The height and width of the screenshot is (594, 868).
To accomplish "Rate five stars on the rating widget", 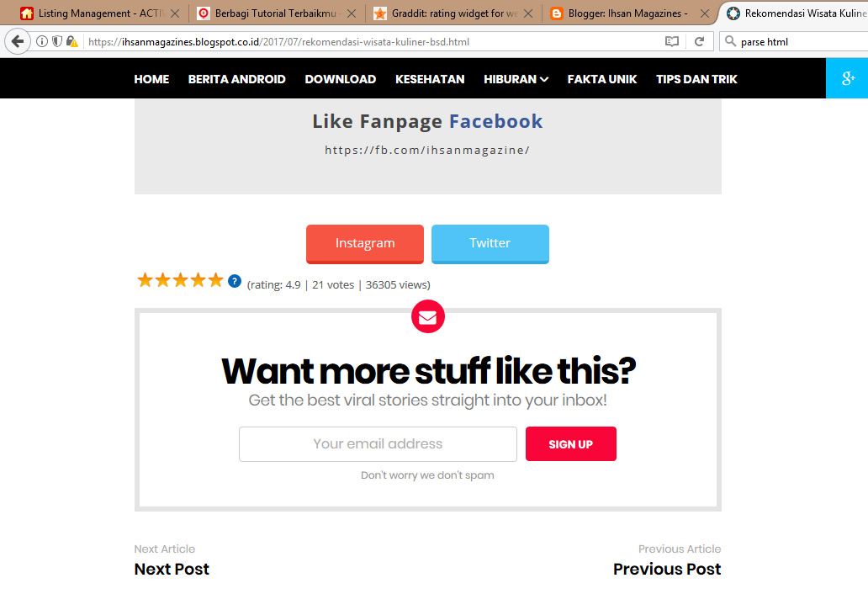I will 215,281.
